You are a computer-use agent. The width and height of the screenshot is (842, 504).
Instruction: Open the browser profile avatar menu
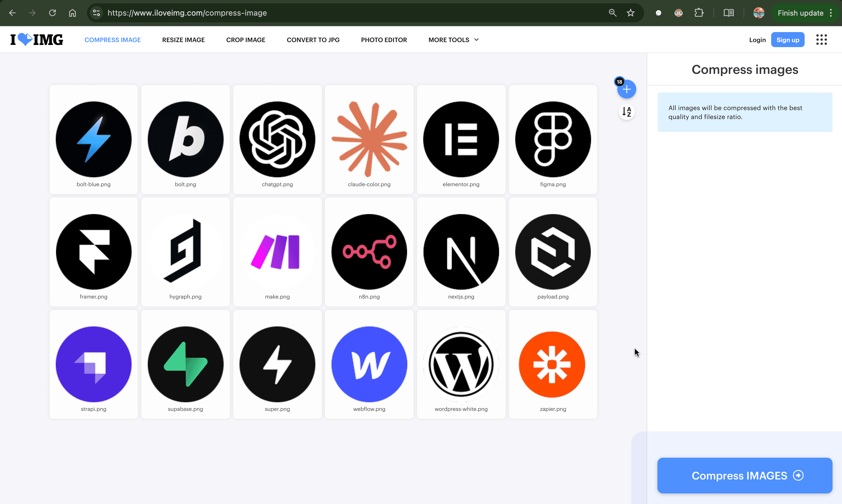(758, 13)
